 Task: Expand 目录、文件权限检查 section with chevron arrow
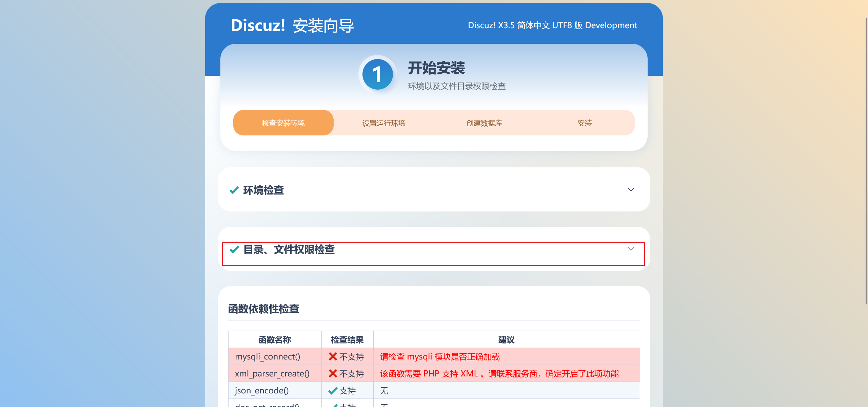coord(631,249)
